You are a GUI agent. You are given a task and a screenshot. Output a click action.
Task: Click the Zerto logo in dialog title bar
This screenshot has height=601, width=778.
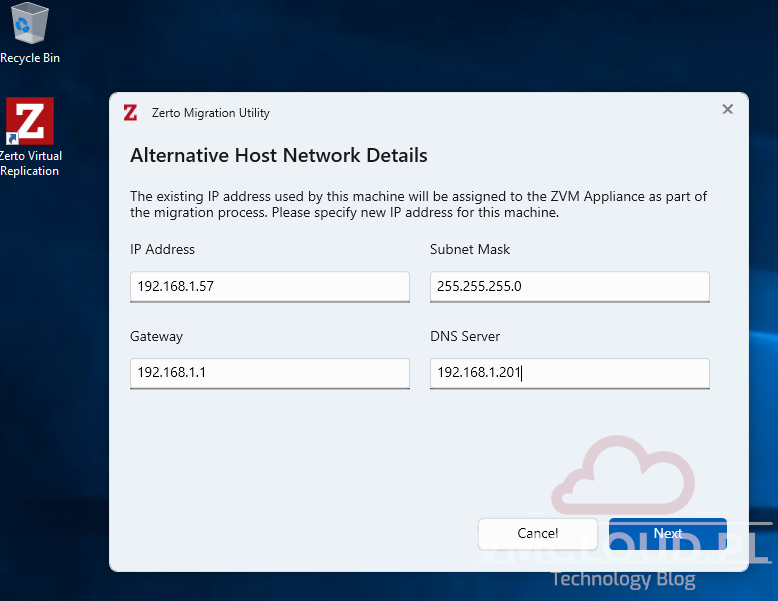pos(130,113)
